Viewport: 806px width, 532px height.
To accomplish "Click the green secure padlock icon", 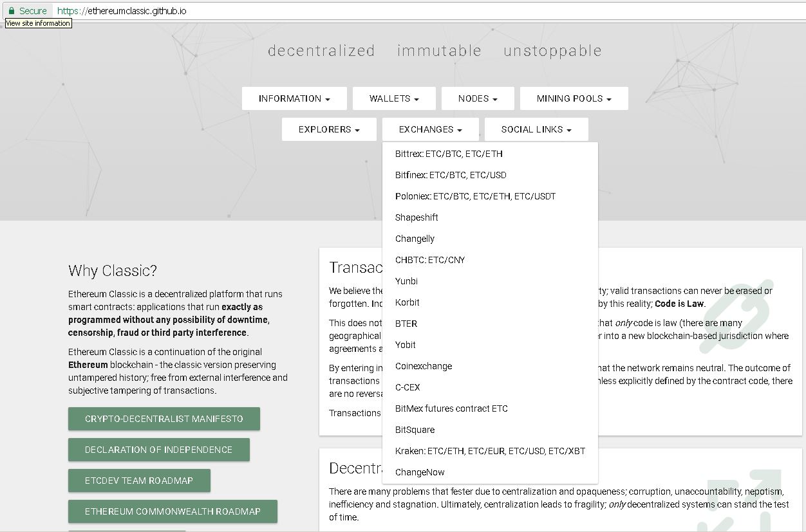I will (11, 11).
